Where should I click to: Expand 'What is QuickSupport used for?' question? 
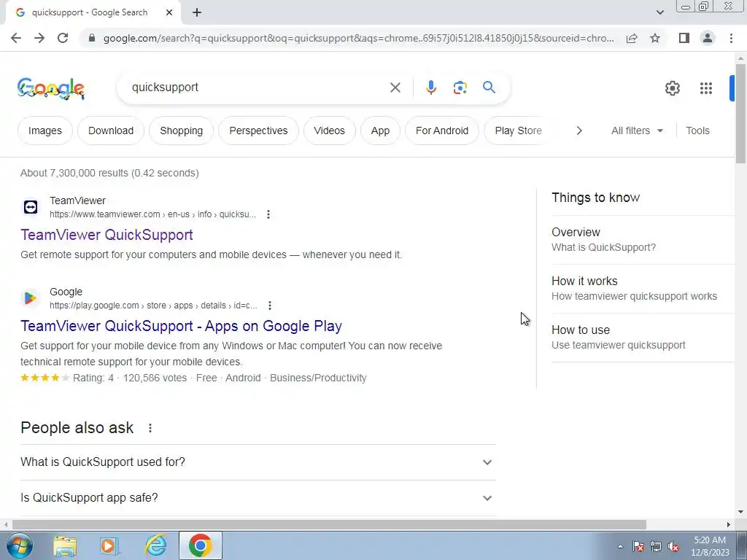258,462
